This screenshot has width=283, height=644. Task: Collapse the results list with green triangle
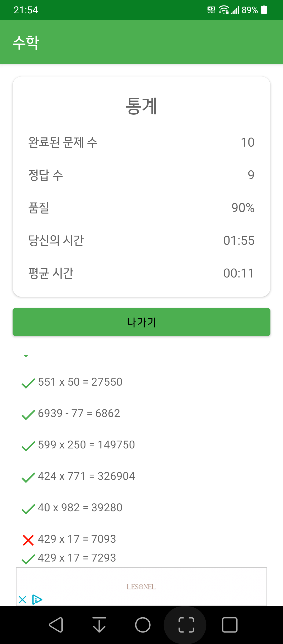tap(26, 356)
